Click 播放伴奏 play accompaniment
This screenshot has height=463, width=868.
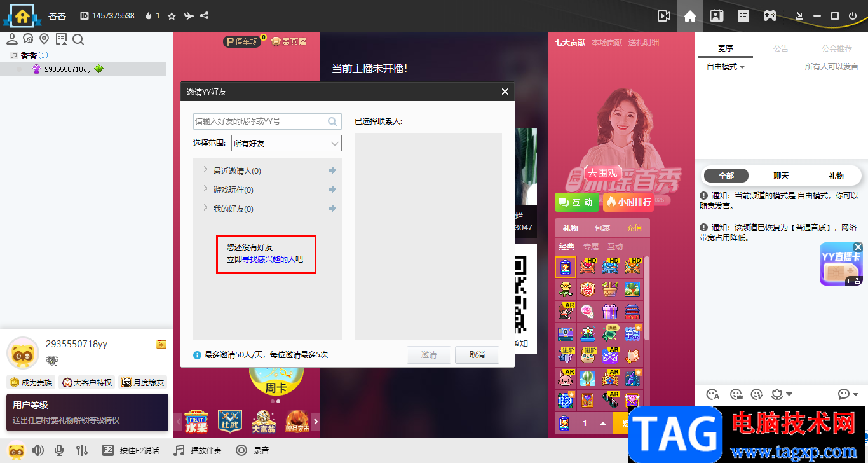pos(198,450)
